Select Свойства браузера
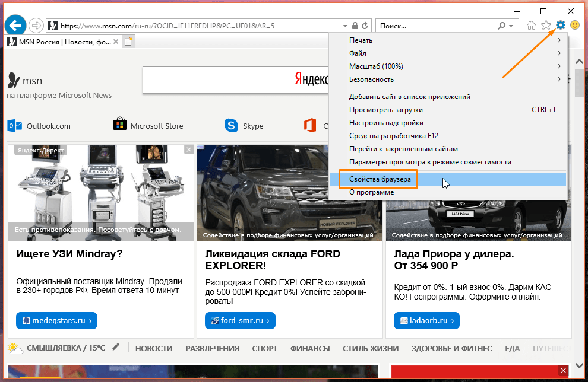The image size is (588, 382). tap(448, 179)
